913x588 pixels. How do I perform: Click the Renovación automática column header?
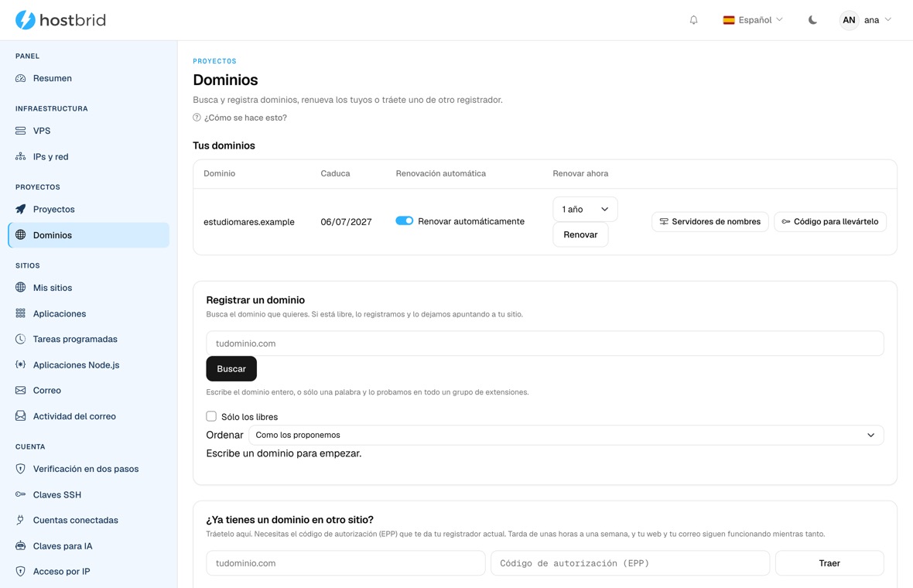point(441,173)
